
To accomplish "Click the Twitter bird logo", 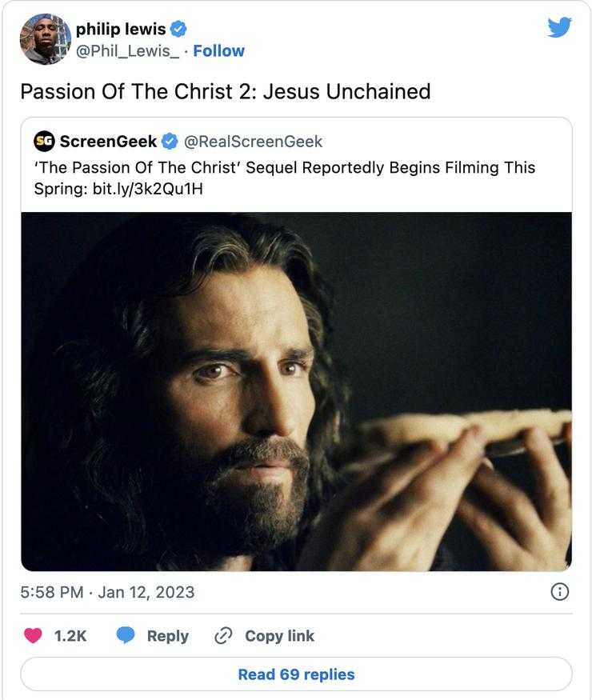I will point(560,27).
